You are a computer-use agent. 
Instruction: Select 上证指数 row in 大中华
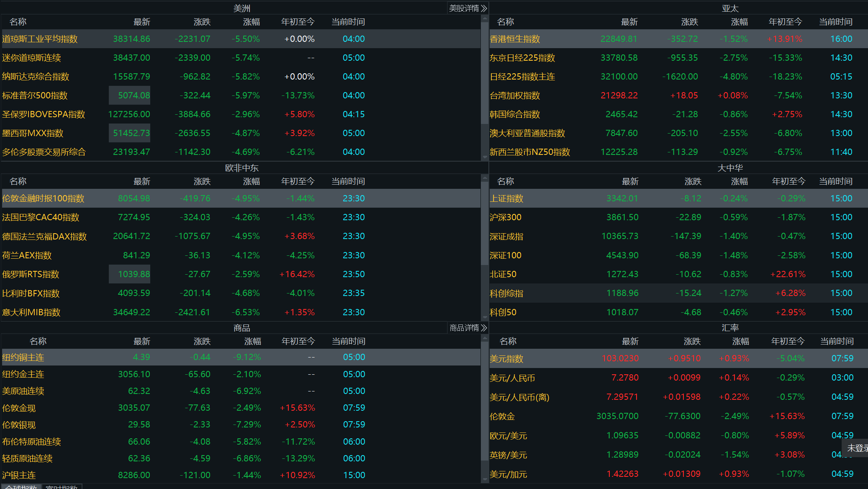click(506, 198)
